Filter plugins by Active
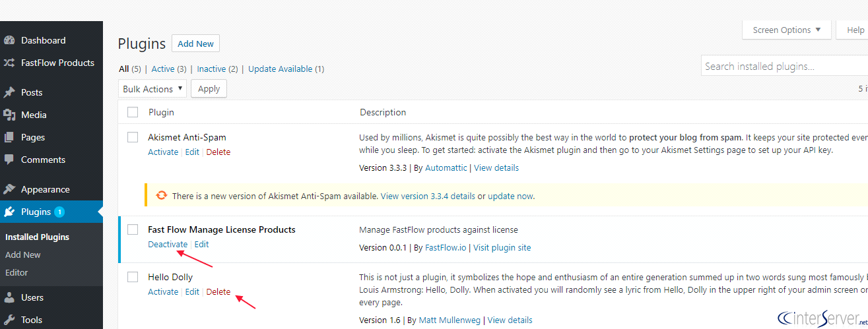Viewport: 868px width, 329px height. [163, 69]
